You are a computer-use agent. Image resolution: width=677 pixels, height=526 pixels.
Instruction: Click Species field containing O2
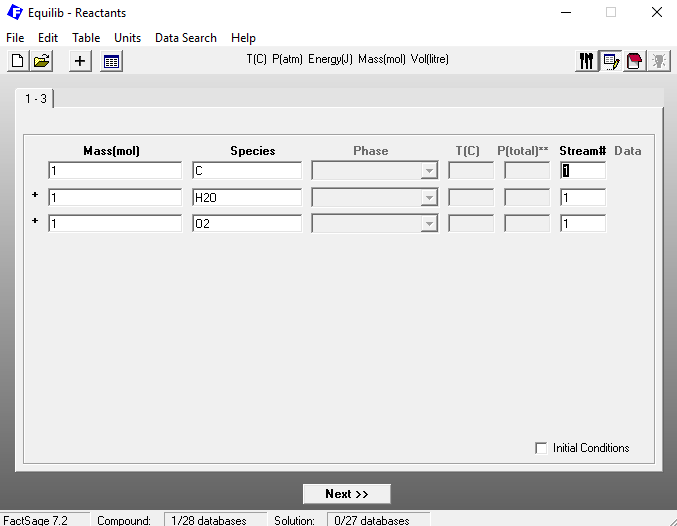(x=247, y=223)
